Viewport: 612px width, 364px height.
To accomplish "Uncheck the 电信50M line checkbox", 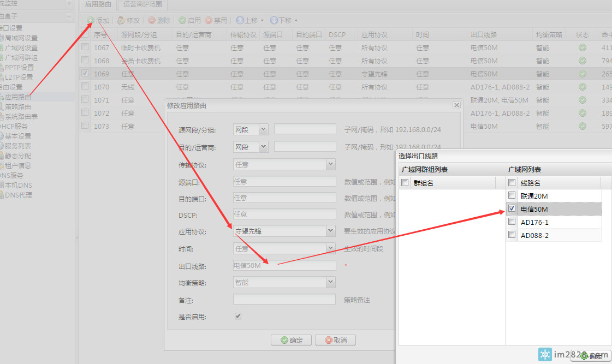I will (x=512, y=208).
